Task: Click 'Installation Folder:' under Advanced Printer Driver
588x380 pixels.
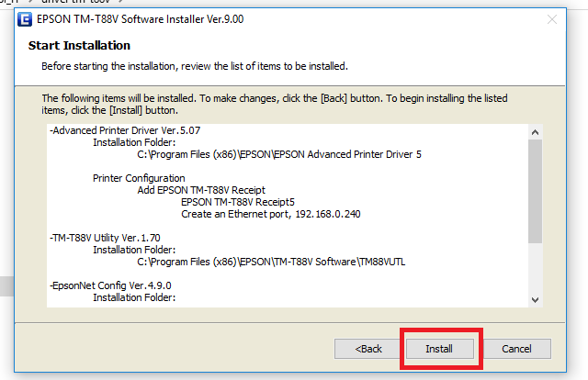Action: pyautogui.click(x=134, y=142)
